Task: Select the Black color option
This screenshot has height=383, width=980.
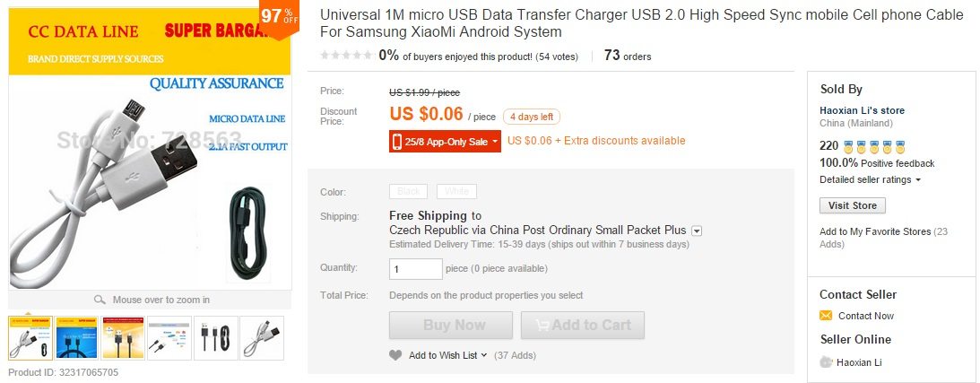Action: point(409,191)
